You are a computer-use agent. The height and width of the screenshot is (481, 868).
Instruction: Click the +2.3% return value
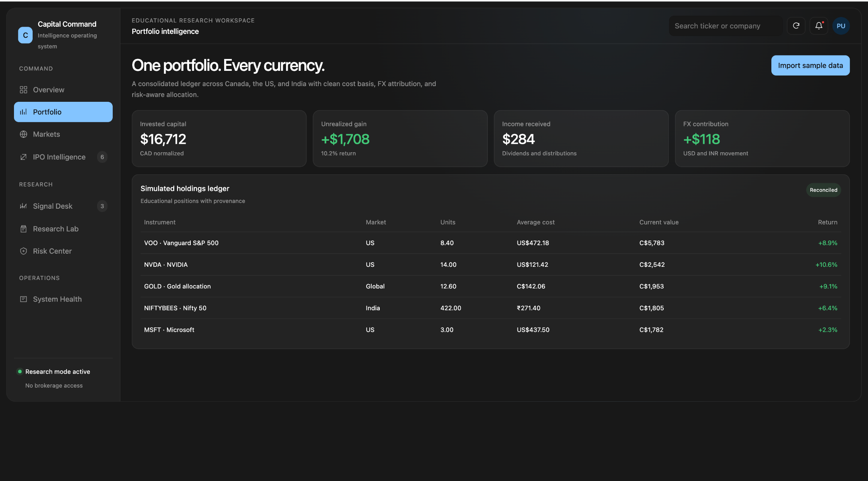828,330
